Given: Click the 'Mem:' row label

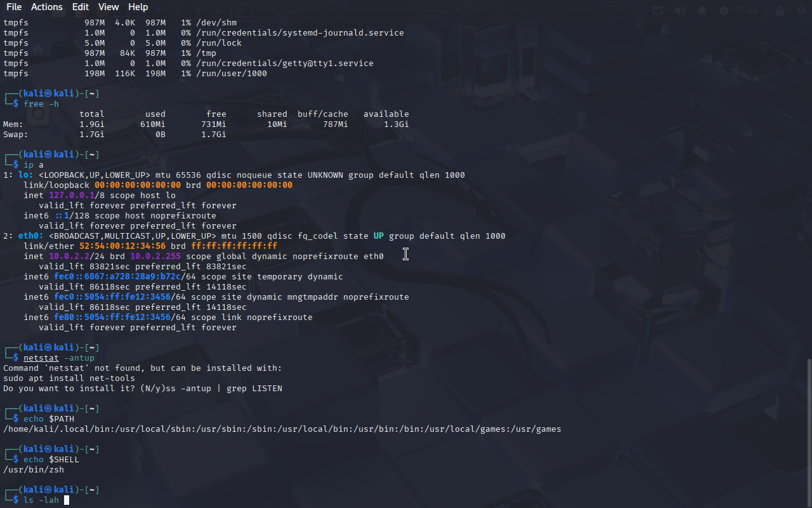Looking at the screenshot, I should (x=13, y=124).
